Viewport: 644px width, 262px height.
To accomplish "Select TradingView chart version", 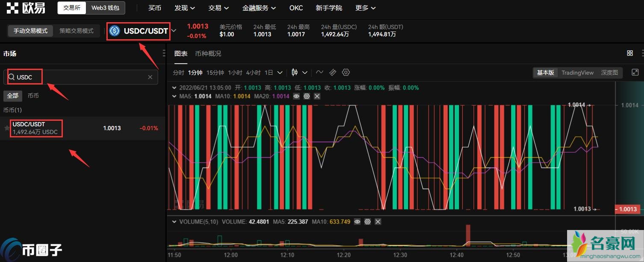I will point(578,73).
